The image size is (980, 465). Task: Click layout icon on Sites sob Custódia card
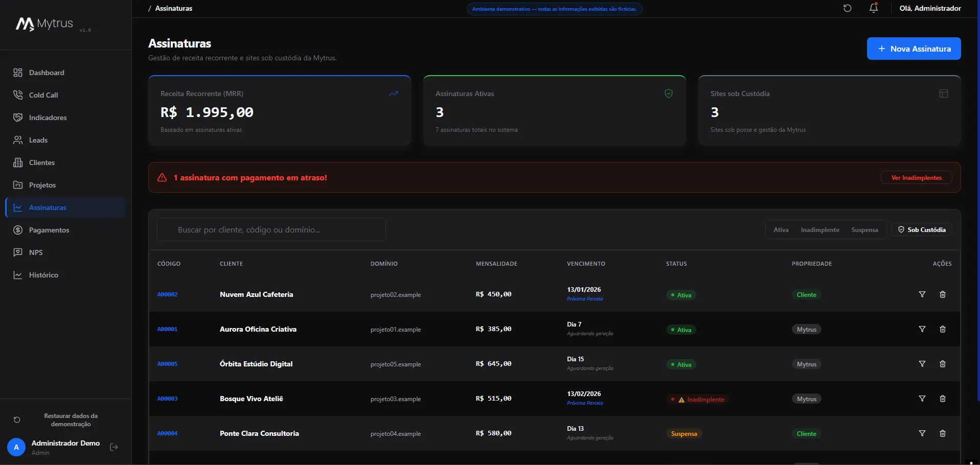(x=944, y=94)
